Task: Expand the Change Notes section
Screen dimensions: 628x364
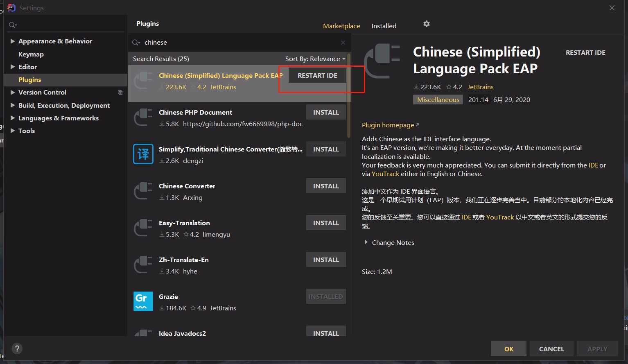Action: (x=366, y=242)
